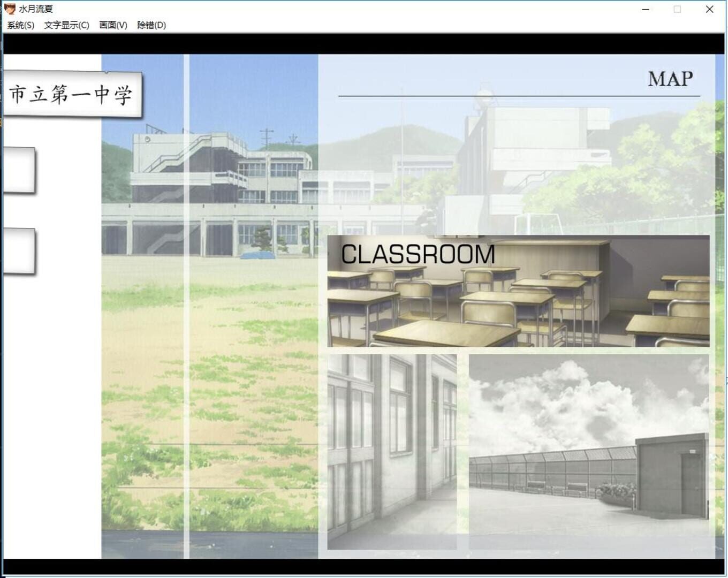728x578 pixels.
Task: Click the upper blank paper tab
Action: (x=19, y=171)
